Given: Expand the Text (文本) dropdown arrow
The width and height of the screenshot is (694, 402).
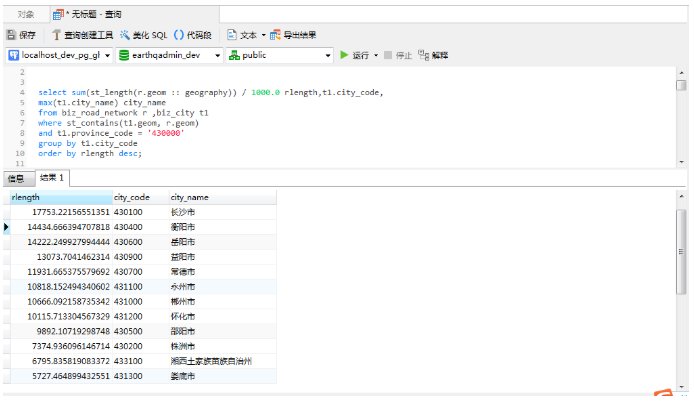Looking at the screenshot, I should click(x=263, y=35).
